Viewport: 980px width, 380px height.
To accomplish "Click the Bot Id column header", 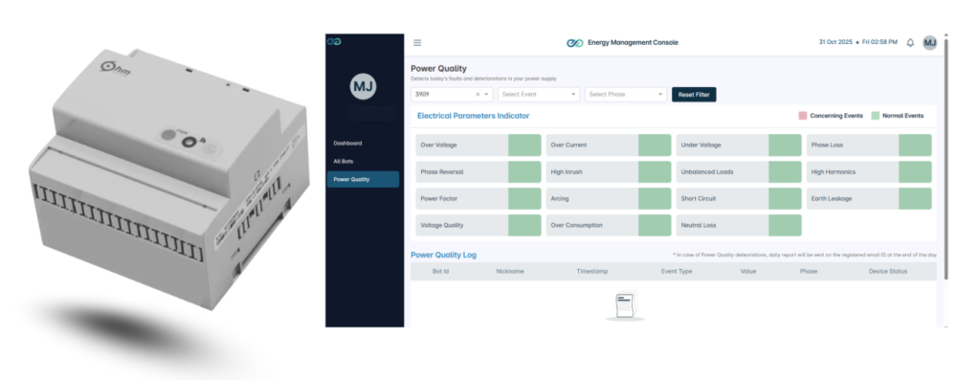I will coord(440,272).
